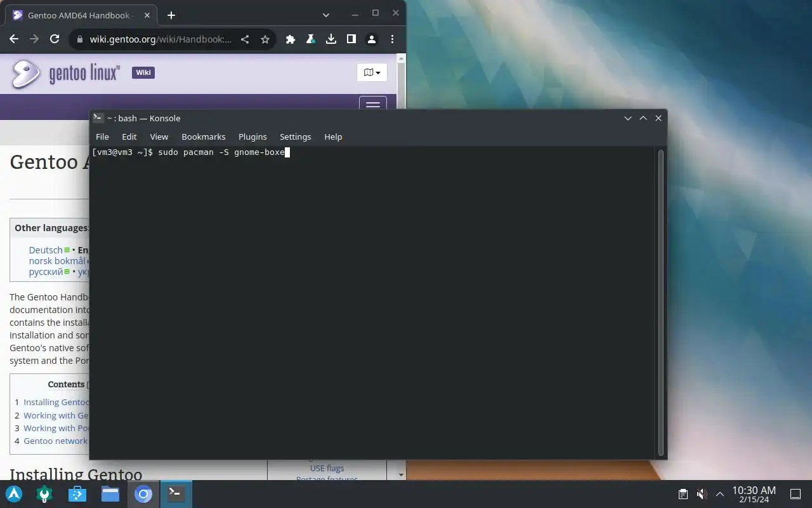812x508 pixels.
Task: Toggle Chrome side panel
Action: pyautogui.click(x=351, y=39)
